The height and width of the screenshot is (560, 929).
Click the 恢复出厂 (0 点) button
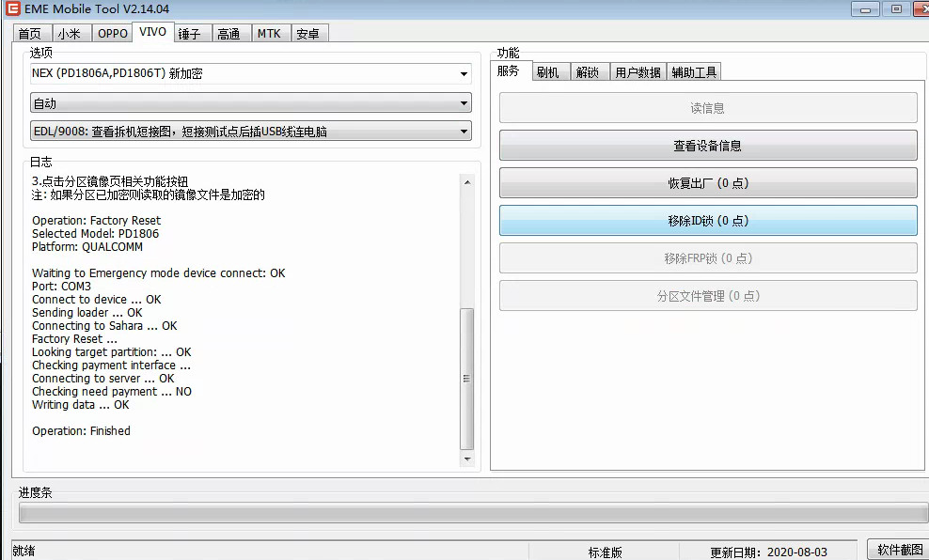click(708, 183)
